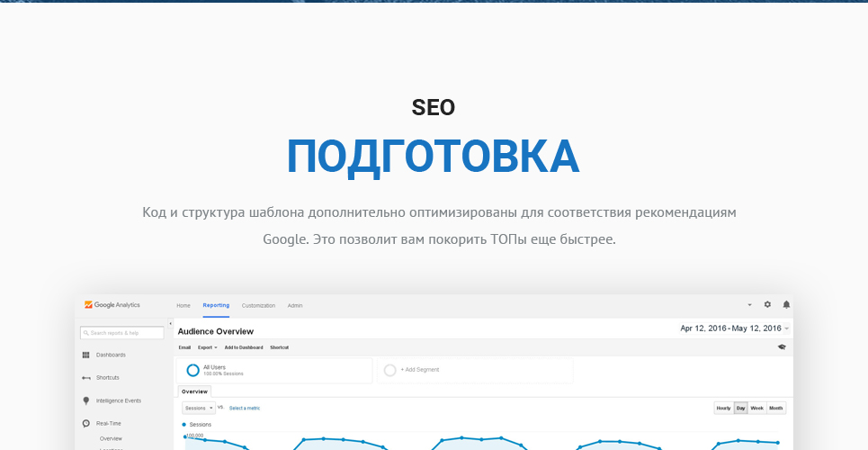Open the Customization tab

[258, 305]
